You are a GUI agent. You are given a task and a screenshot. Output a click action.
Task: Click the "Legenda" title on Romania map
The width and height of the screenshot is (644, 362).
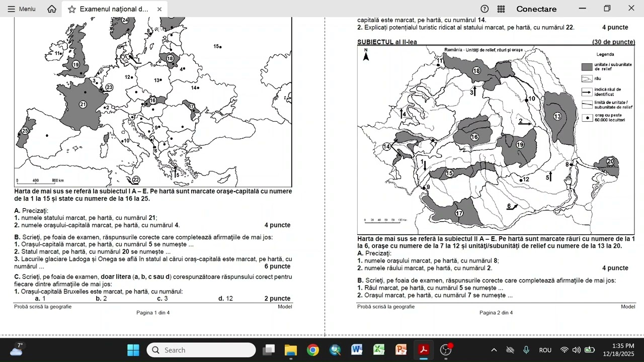[605, 54]
